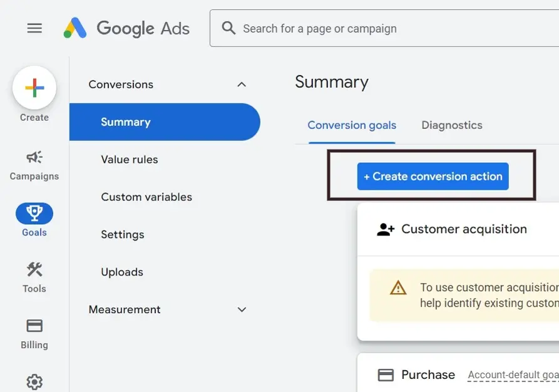Click the customer acquisition warning message
Viewport: 559px width, 392px height.
click(490, 295)
